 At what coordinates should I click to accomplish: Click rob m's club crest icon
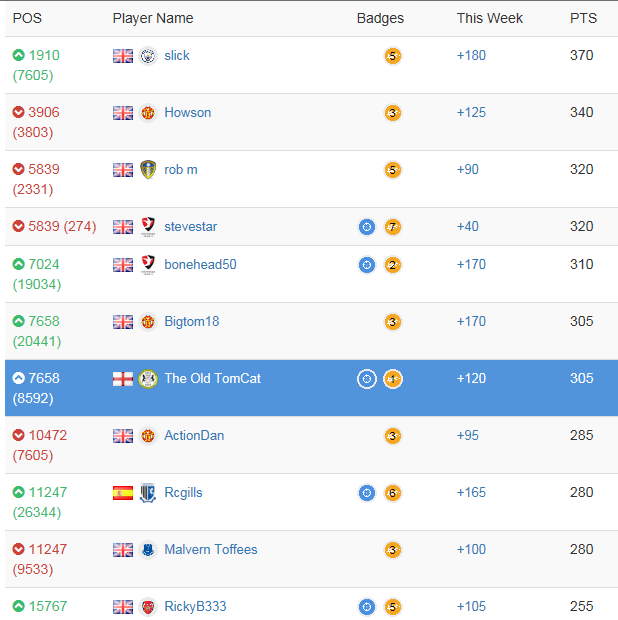(x=148, y=170)
